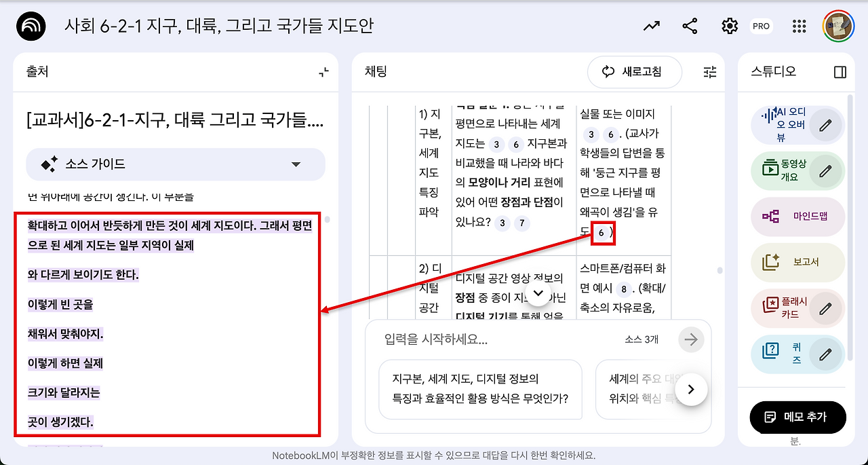The width and height of the screenshot is (868, 465).
Task: Click the 퀴즈 icon
Action: 770,351
